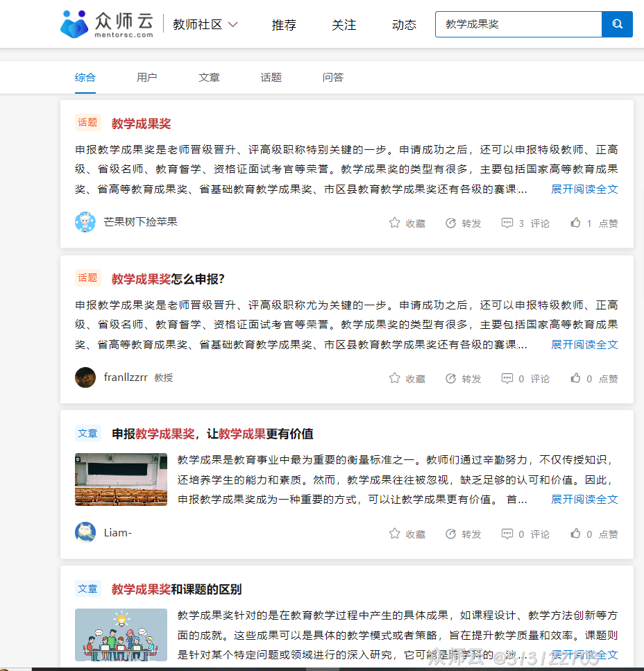Open the 动态 section in the top navigation
Screen dimensions: 644x671
[x=404, y=24]
